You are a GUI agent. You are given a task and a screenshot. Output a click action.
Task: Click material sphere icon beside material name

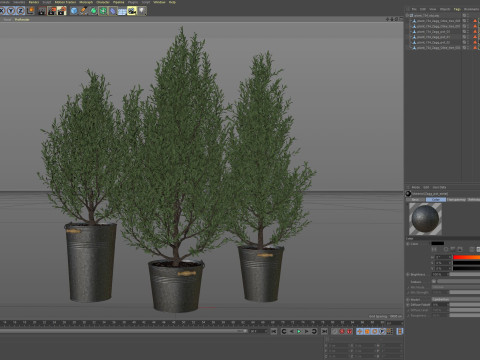point(408,194)
